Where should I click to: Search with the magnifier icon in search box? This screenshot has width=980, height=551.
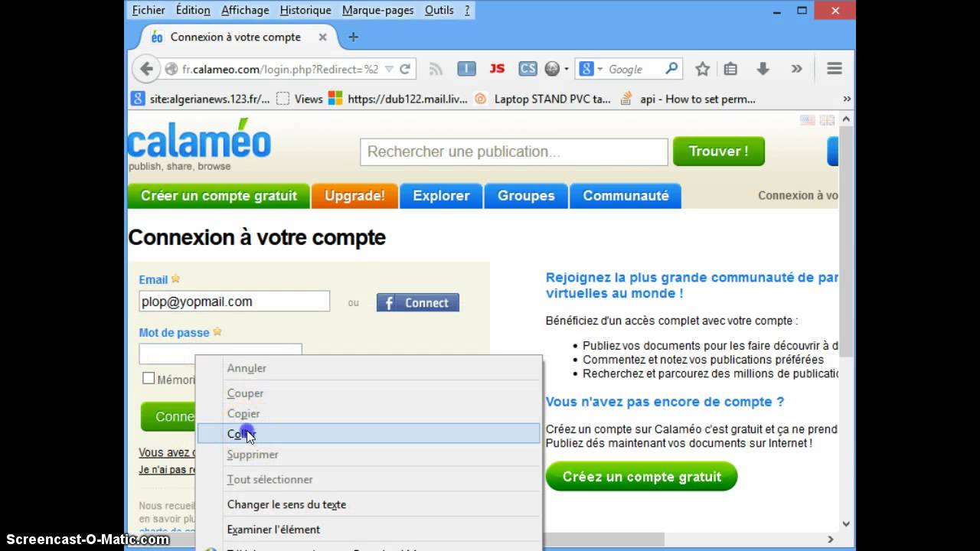click(x=671, y=69)
